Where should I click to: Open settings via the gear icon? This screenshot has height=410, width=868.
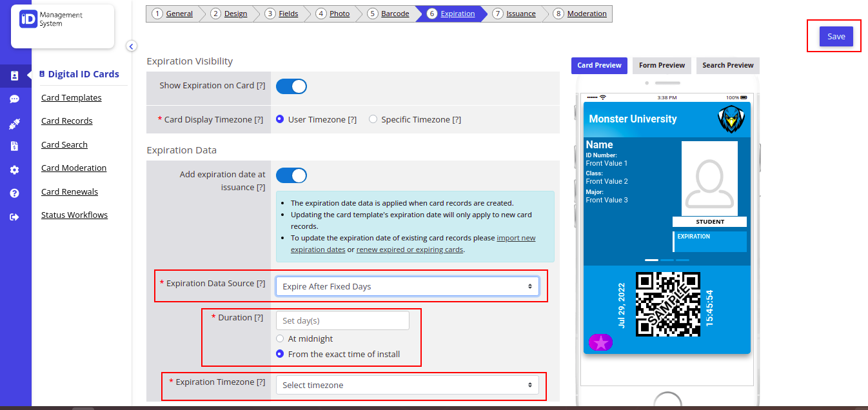pos(15,170)
